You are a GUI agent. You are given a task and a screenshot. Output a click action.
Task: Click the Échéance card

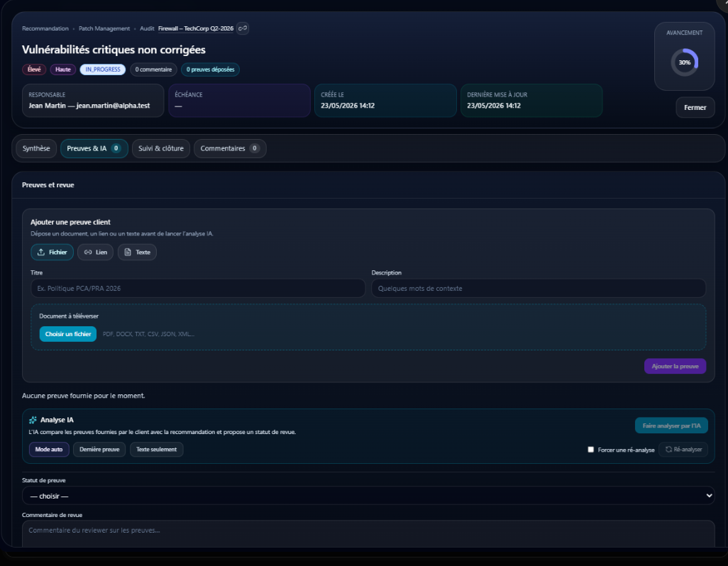(239, 100)
